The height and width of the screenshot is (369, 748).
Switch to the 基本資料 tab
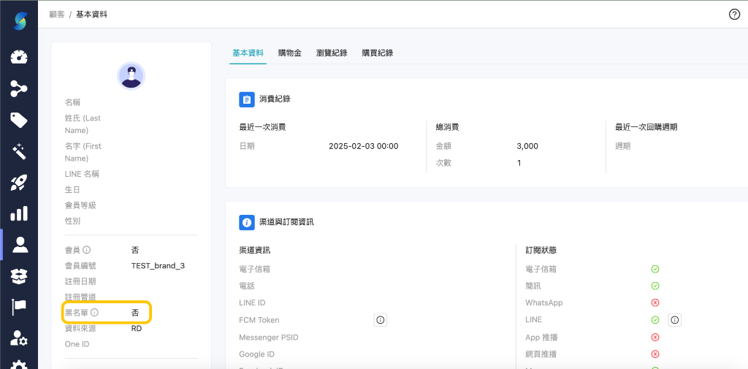tap(248, 53)
